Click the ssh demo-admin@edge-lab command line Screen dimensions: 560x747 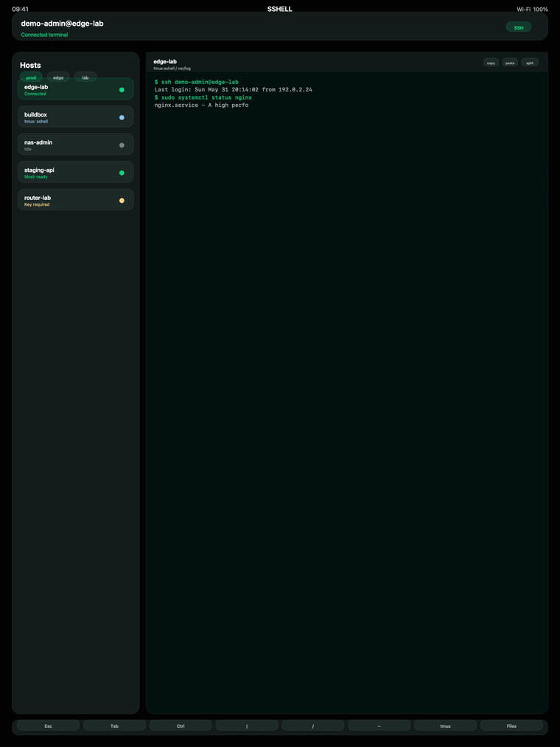pyautogui.click(x=197, y=82)
